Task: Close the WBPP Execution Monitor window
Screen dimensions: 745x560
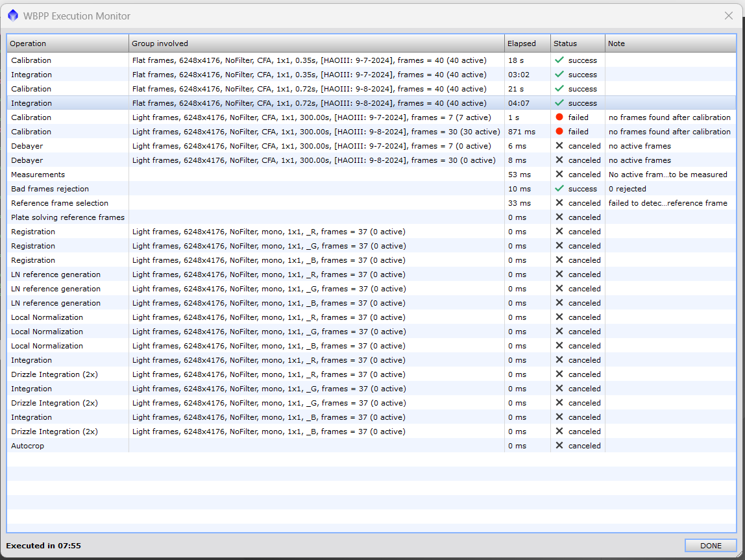Action: pyautogui.click(x=728, y=16)
